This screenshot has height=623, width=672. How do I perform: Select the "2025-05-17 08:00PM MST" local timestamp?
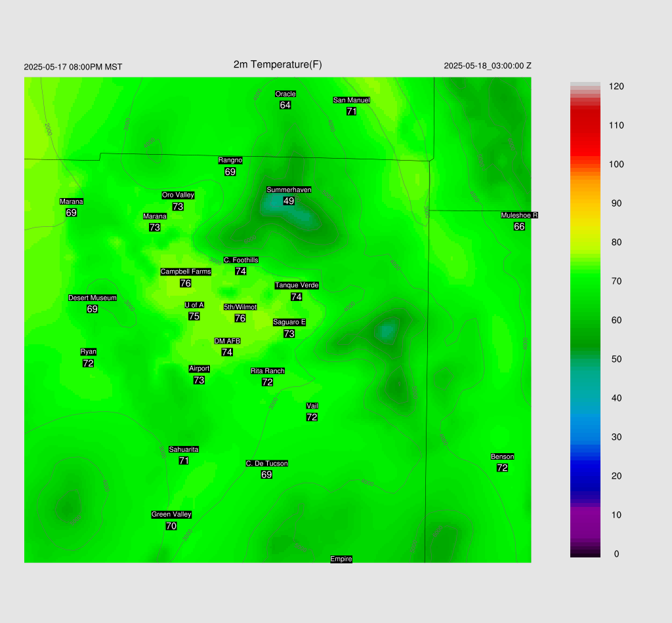tap(73, 68)
